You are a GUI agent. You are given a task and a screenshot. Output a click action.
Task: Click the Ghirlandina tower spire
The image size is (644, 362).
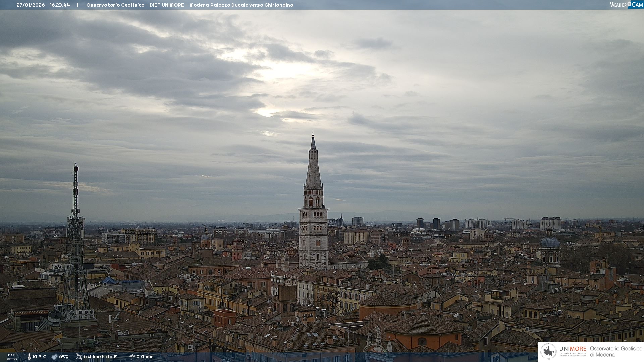pos(313,168)
